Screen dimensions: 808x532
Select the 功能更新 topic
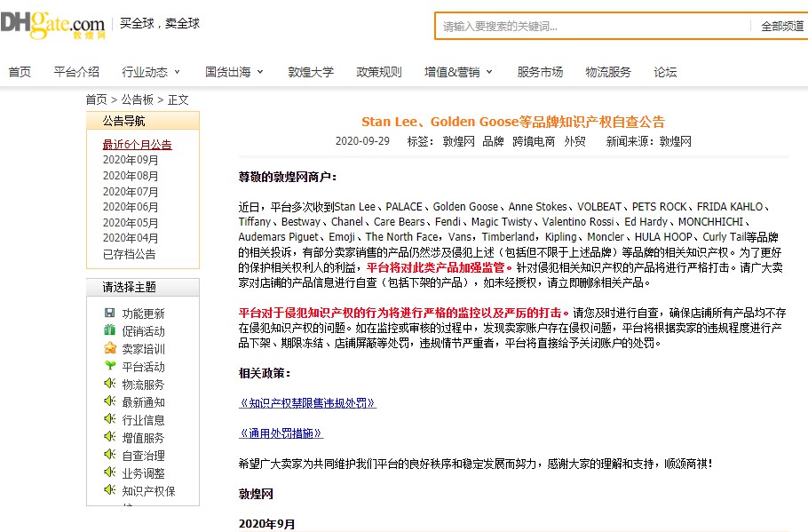[143, 314]
